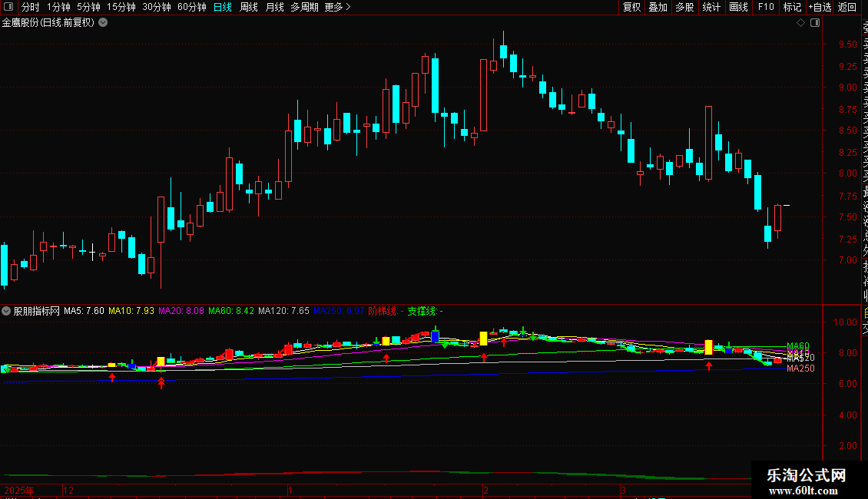Click the 返回 back button
This screenshot has height=499, width=868.
[x=847, y=7]
